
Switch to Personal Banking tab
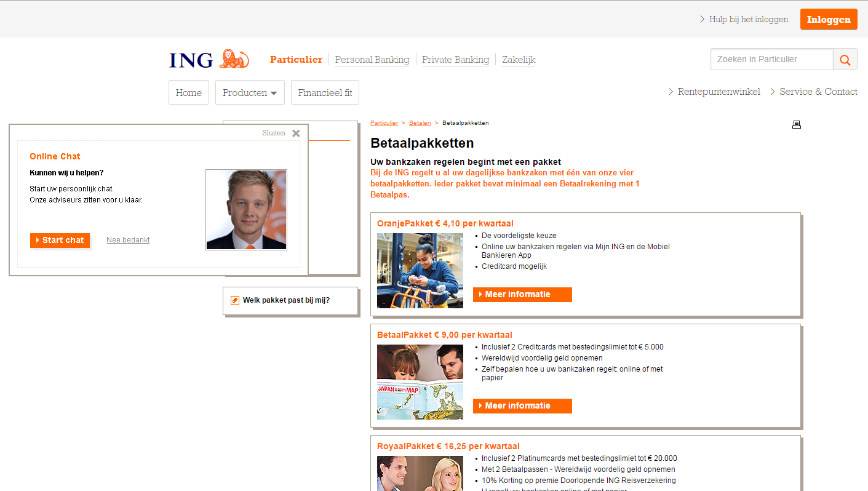(x=372, y=60)
